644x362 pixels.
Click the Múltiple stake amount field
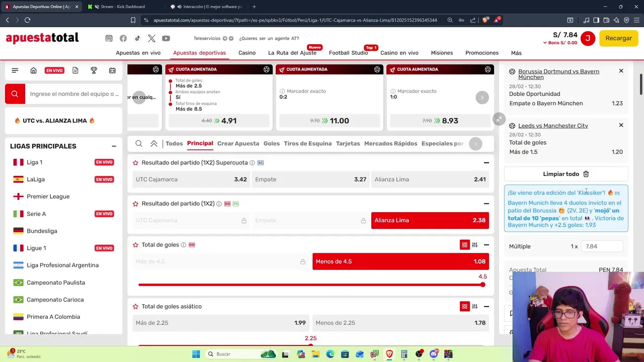(x=602, y=246)
